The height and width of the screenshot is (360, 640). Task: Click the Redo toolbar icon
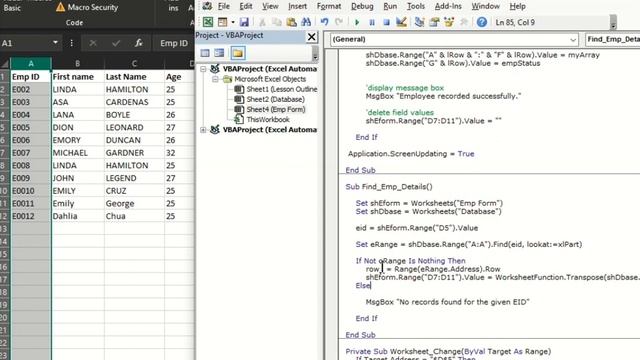pos(339,22)
